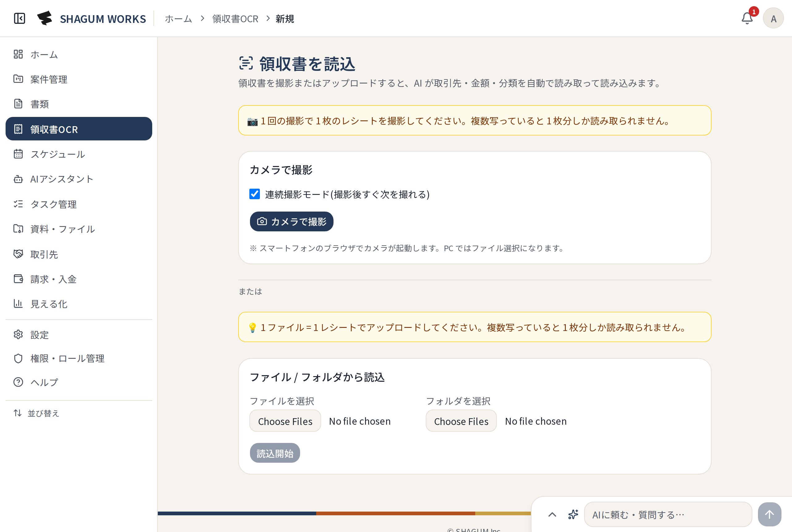Click the 設定 gear icon

(x=18, y=335)
